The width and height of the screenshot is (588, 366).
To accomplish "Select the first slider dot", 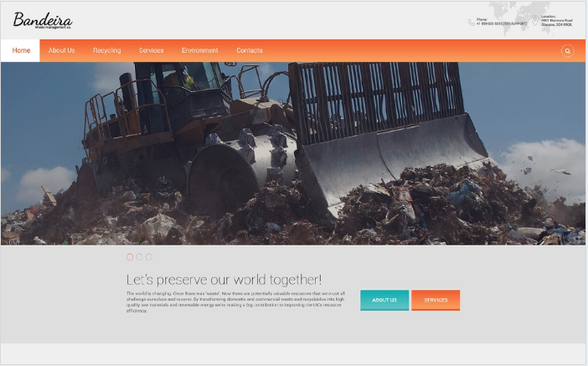I will point(130,257).
